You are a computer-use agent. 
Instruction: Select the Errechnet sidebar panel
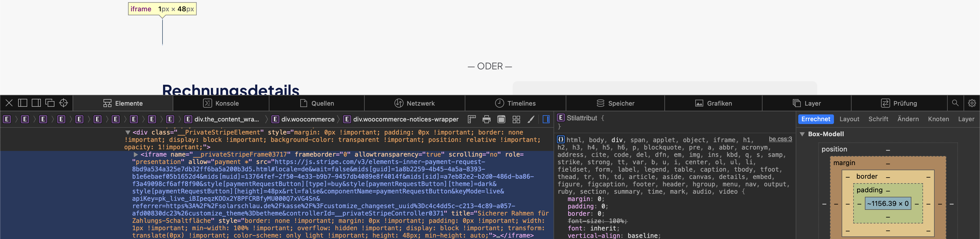(x=816, y=119)
